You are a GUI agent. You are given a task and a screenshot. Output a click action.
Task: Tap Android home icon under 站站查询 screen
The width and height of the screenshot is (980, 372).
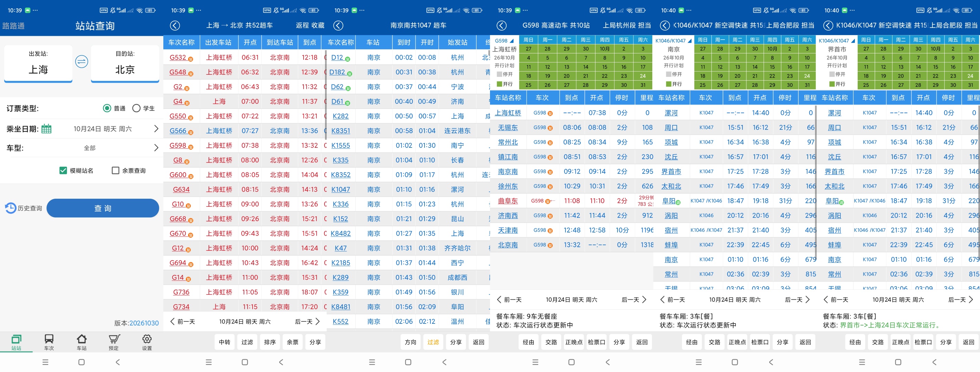click(x=81, y=362)
